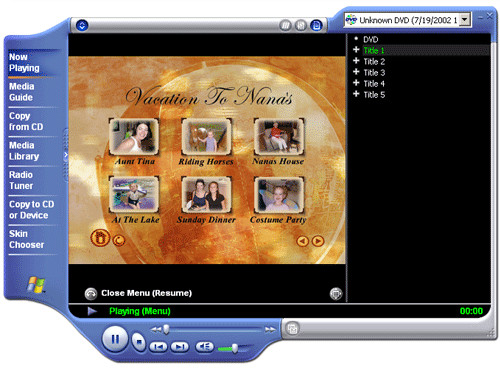Adjust the volume slider
500x370 pixels.
pyautogui.click(x=235, y=349)
